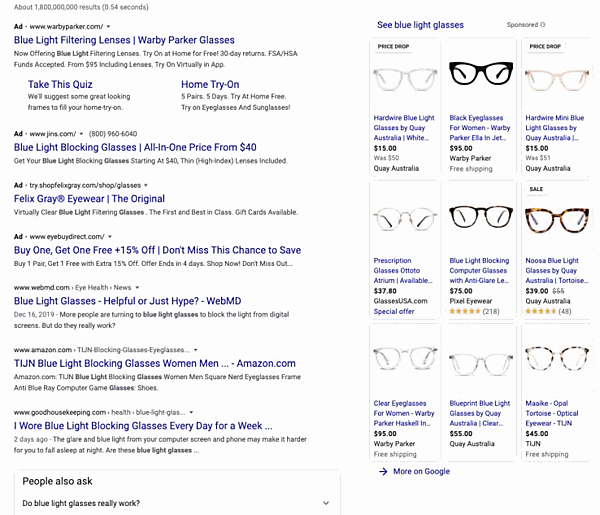Click Hardwire Mini Blue Light Glasses product image
Viewport: 600px width, 515px height.
[556, 80]
